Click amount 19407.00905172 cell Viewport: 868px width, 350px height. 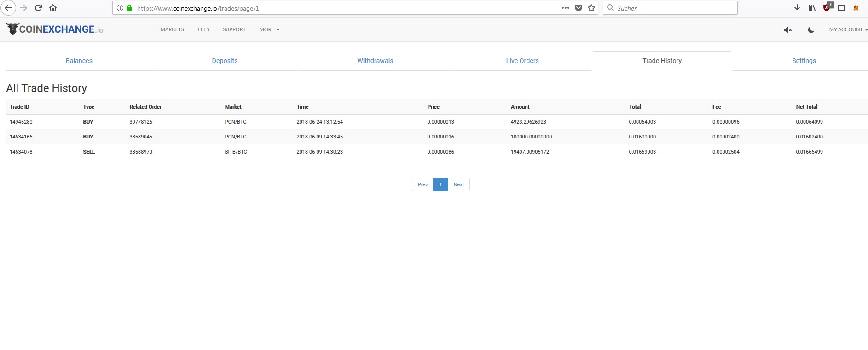(530, 152)
